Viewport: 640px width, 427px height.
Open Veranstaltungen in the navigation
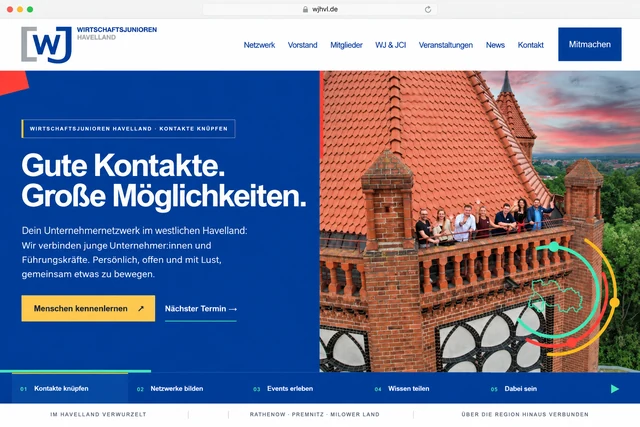coord(446,45)
